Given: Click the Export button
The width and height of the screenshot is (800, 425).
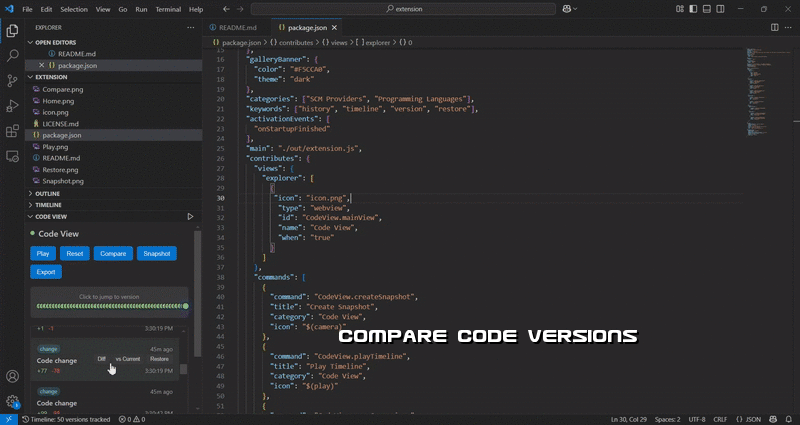Looking at the screenshot, I should point(46,272).
